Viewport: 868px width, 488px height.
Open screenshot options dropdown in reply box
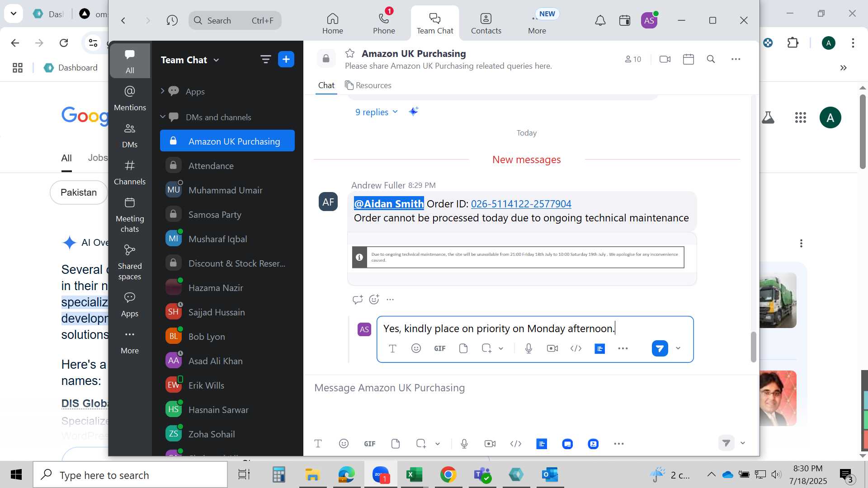tap(501, 348)
